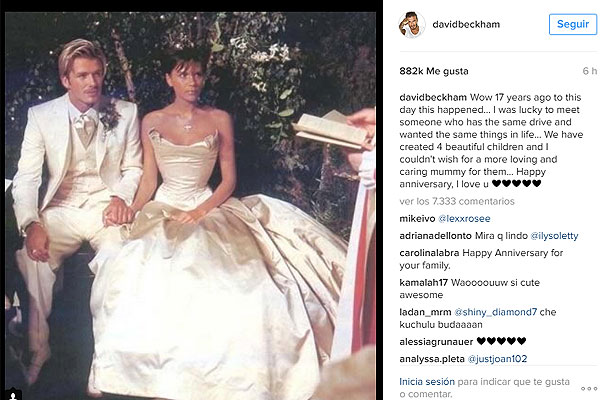The height and width of the screenshot is (400, 600).
Task: Expand ver los 7.333 comentarios
Action: tap(457, 201)
